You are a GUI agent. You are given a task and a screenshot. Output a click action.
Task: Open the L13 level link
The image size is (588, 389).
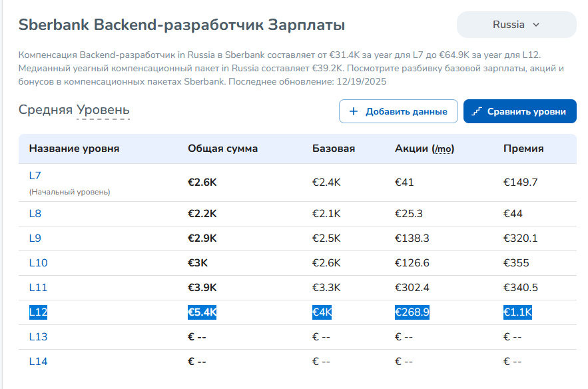coord(38,337)
